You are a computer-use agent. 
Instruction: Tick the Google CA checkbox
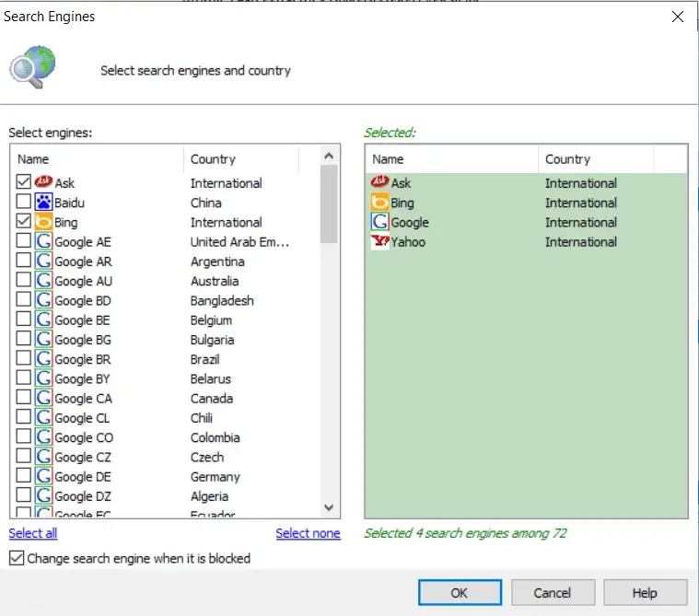[x=23, y=397]
